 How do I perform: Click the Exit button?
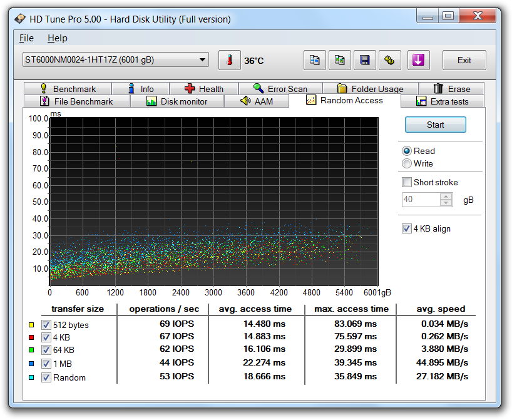click(x=464, y=61)
